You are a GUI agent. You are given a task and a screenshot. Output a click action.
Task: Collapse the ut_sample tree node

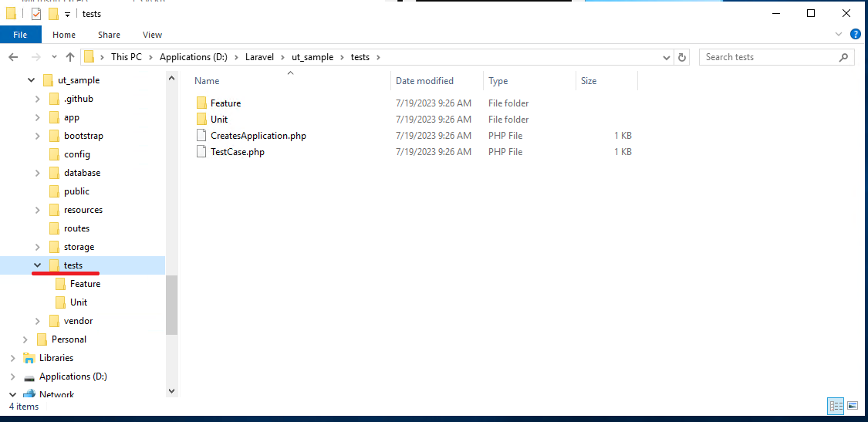pos(31,80)
